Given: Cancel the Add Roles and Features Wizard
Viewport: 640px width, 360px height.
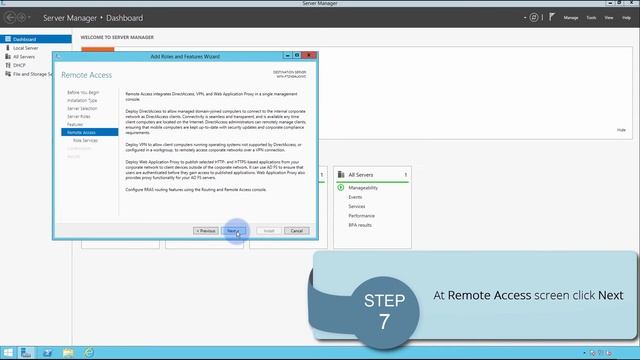Looking at the screenshot, I should [297, 231].
